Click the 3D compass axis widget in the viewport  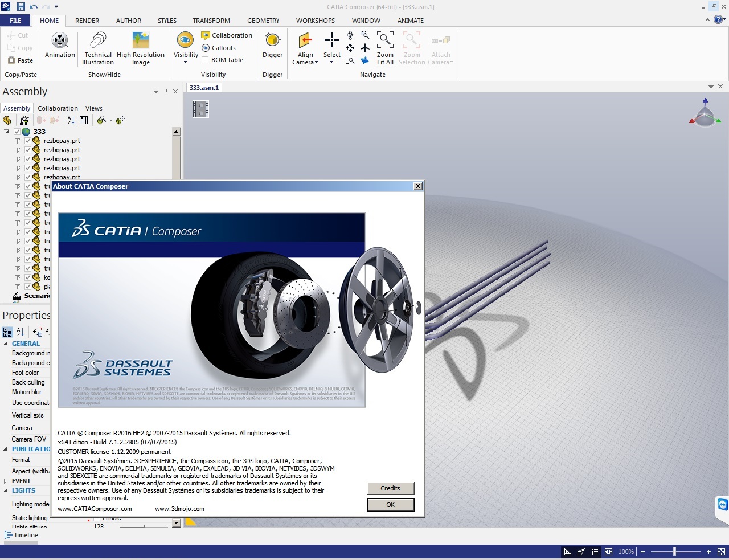point(705,112)
